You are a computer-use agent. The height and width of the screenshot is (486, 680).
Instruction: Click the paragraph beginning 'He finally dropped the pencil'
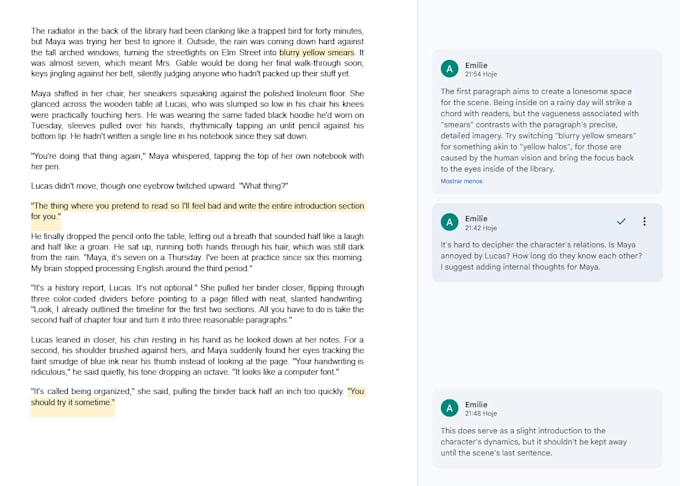197,252
